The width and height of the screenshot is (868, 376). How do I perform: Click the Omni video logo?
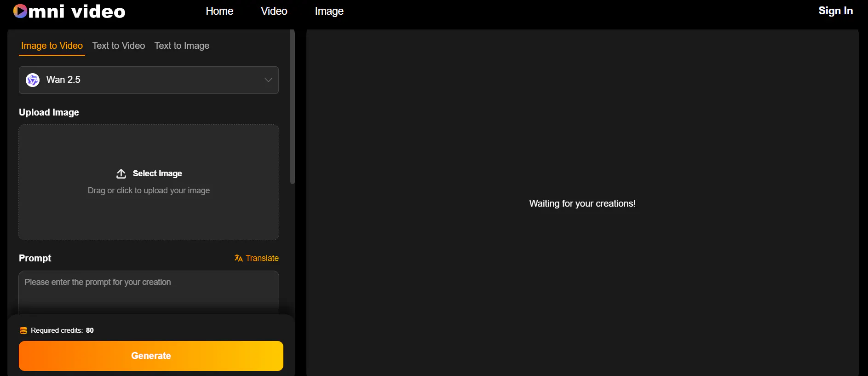click(x=69, y=11)
